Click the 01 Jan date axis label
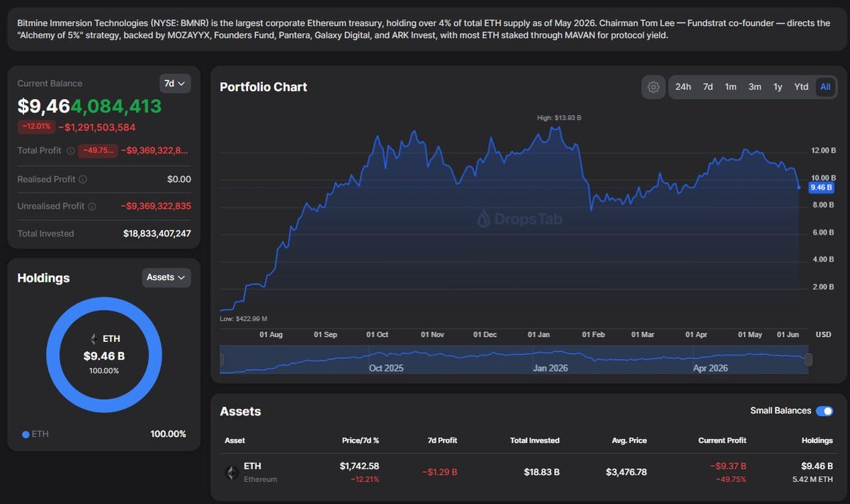This screenshot has width=850, height=504. (x=539, y=334)
